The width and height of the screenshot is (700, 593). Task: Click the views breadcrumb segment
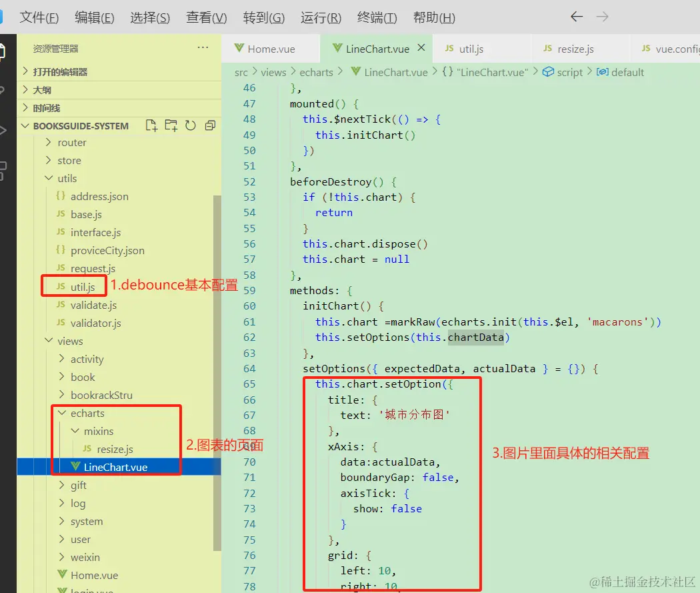tap(273, 72)
